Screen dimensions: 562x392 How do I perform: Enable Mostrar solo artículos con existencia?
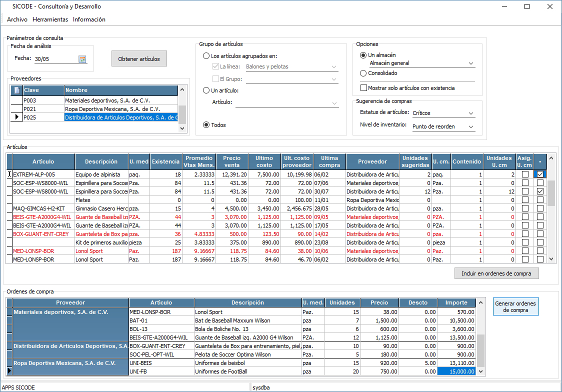[363, 88]
